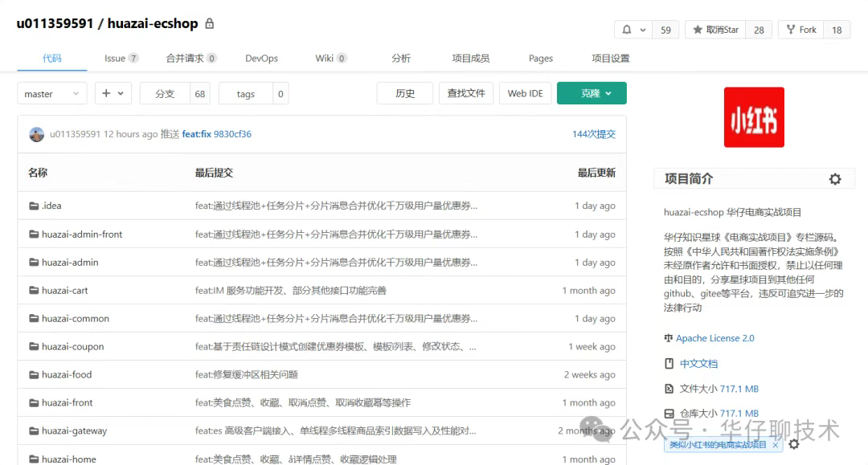Open the huazai-front folder
868x465 pixels.
click(x=67, y=403)
